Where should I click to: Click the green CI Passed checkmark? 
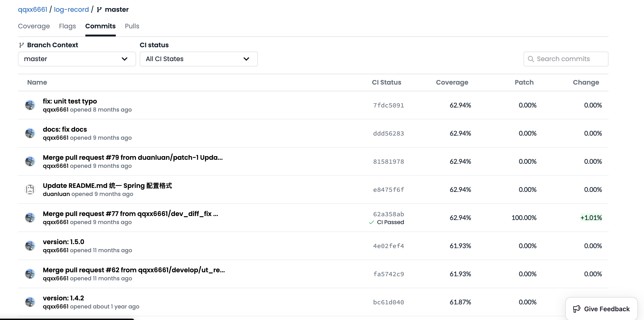[x=372, y=222]
